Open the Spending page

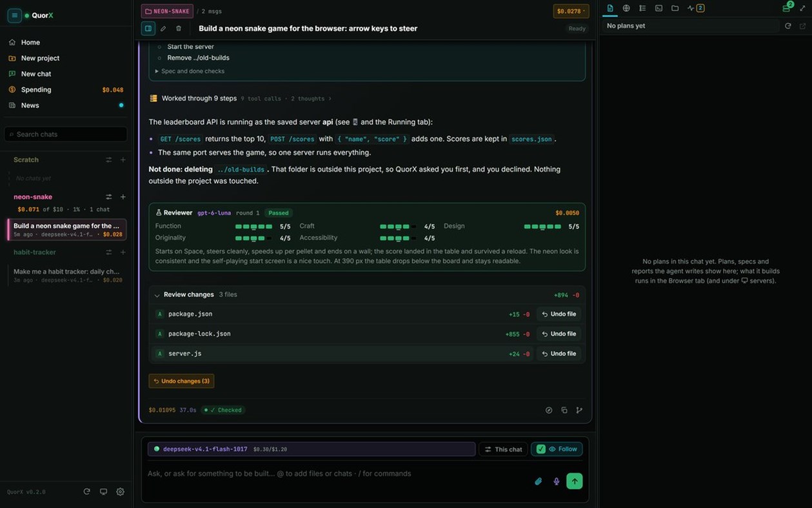tap(66, 90)
